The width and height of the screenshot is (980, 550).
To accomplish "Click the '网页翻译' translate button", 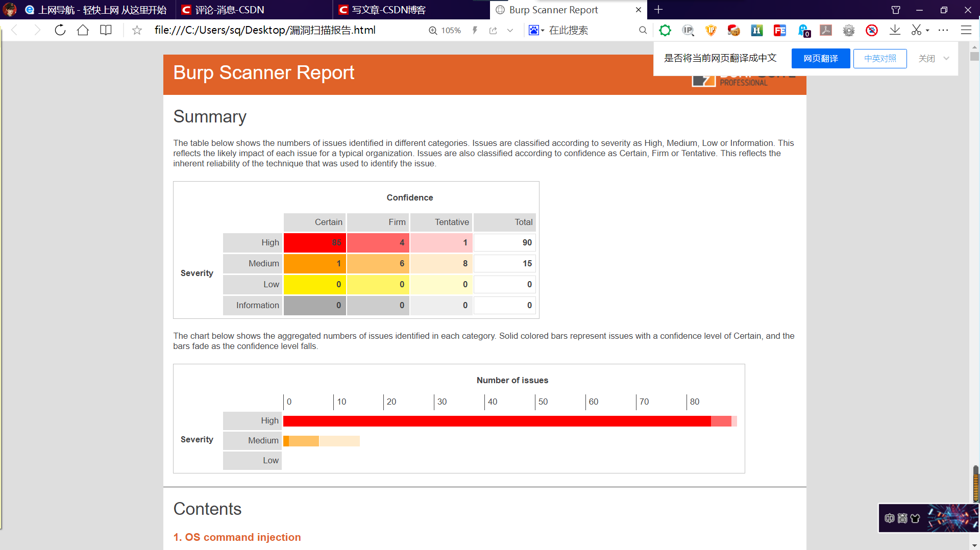I will tap(821, 59).
